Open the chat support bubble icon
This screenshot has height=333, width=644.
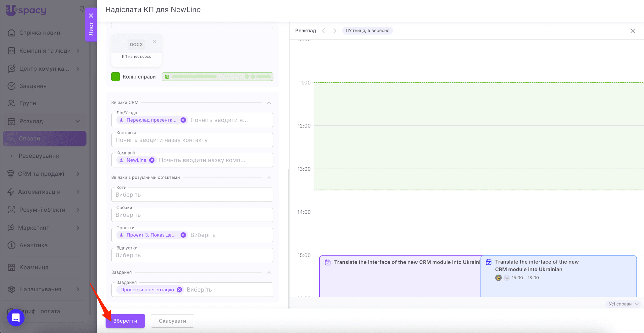click(16, 318)
